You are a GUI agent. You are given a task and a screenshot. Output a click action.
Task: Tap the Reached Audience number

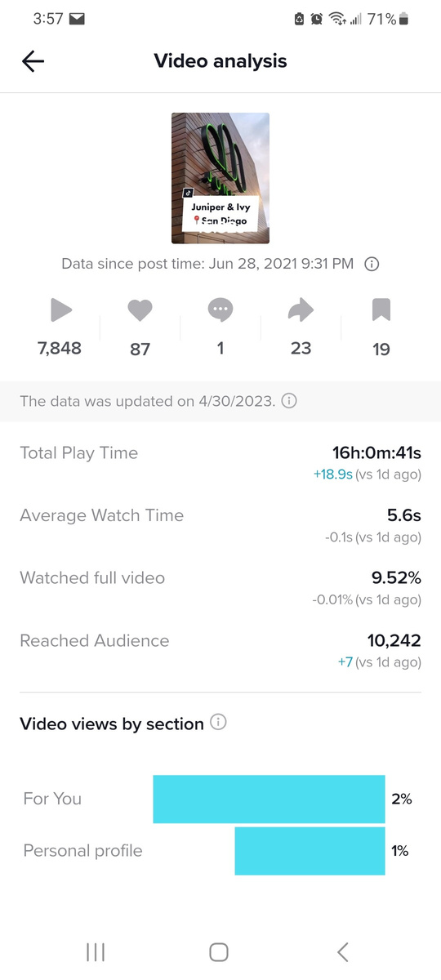(x=394, y=641)
